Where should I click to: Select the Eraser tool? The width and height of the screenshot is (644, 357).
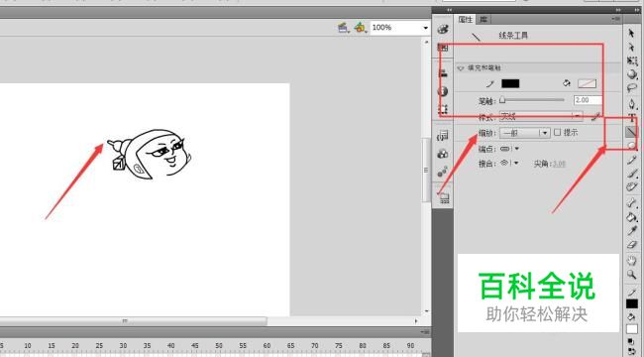tap(632, 245)
